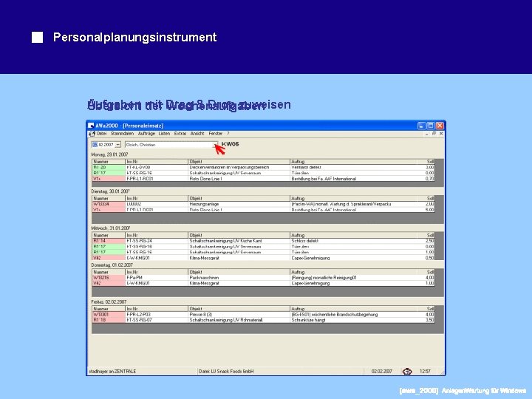Image resolution: width=532 pixels, height=399 pixels.
Task: Select the 'Deckenventilatoren im Verpackungsbereich' row
Action: click(x=263, y=168)
